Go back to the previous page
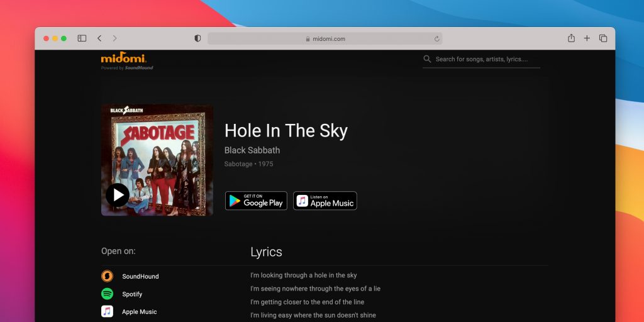 click(99, 38)
